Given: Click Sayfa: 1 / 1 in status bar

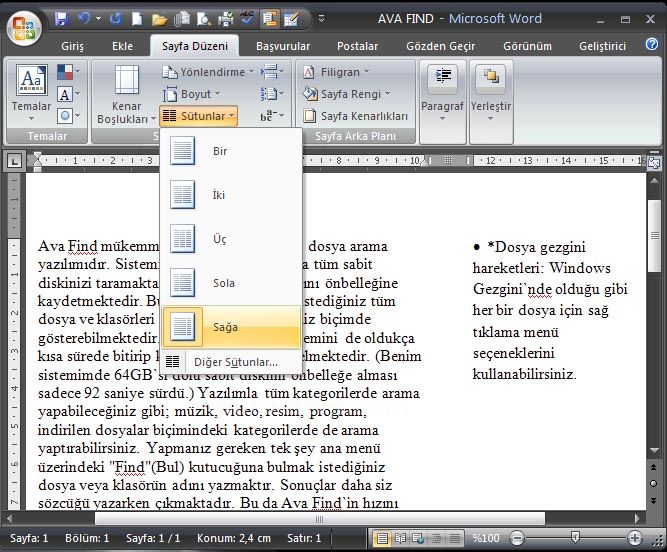Looking at the screenshot, I should (x=153, y=538).
